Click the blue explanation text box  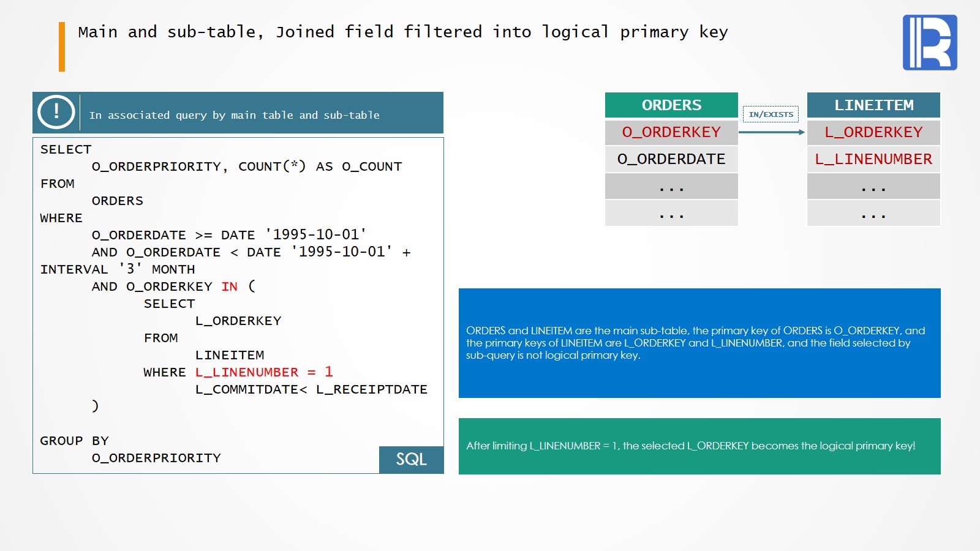699,343
